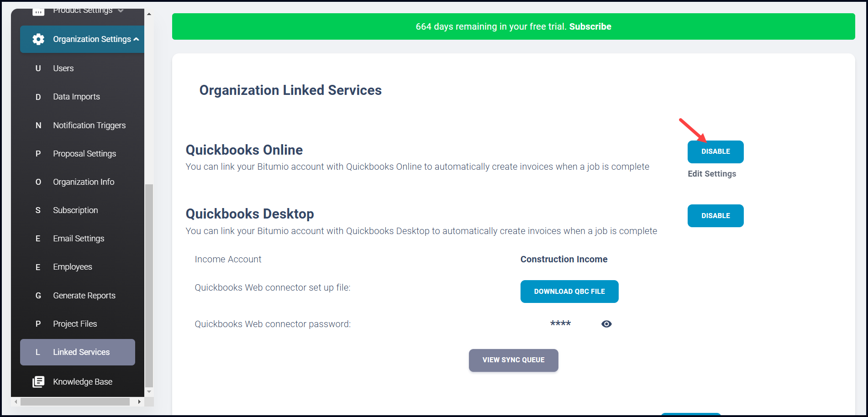The height and width of the screenshot is (417, 868).
Task: Click the Organization Settings gear icon
Action: coord(38,39)
